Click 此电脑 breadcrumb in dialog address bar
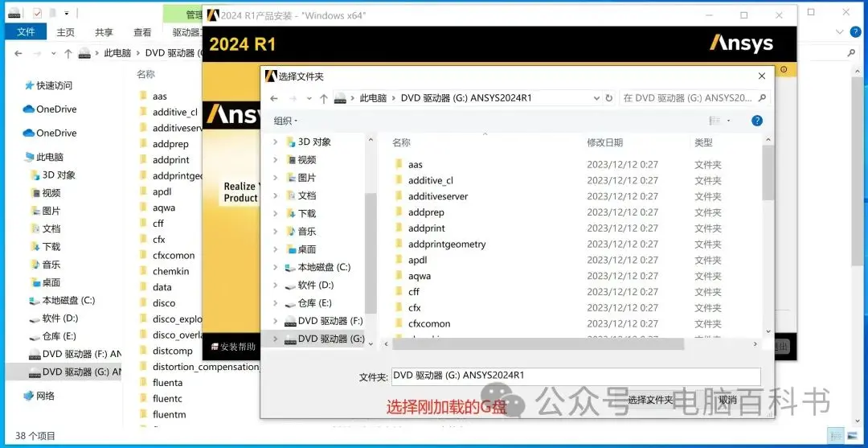 click(373, 98)
